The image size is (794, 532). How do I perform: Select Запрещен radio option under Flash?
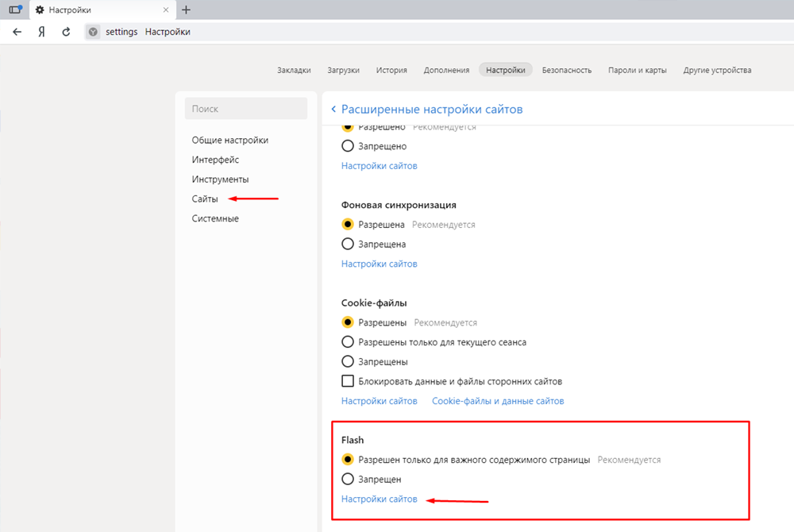click(x=347, y=479)
